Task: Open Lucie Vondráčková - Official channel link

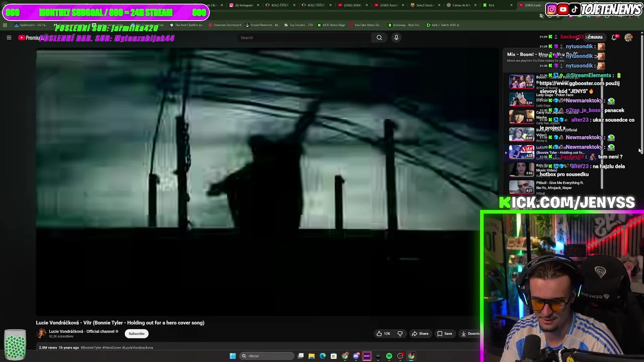Action: (82, 331)
